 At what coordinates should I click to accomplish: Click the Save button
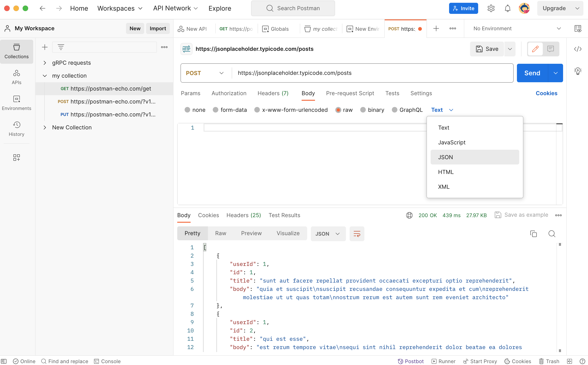(x=487, y=49)
